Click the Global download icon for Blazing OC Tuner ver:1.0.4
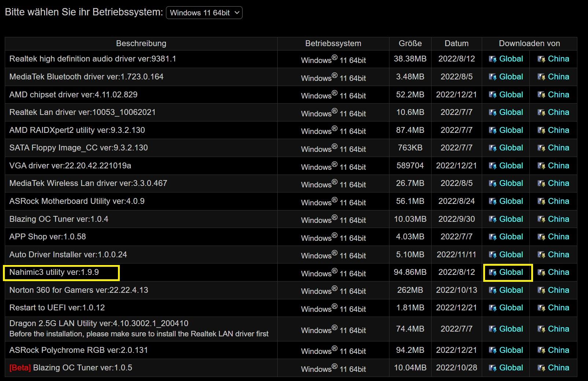The image size is (588, 381). coord(493,220)
